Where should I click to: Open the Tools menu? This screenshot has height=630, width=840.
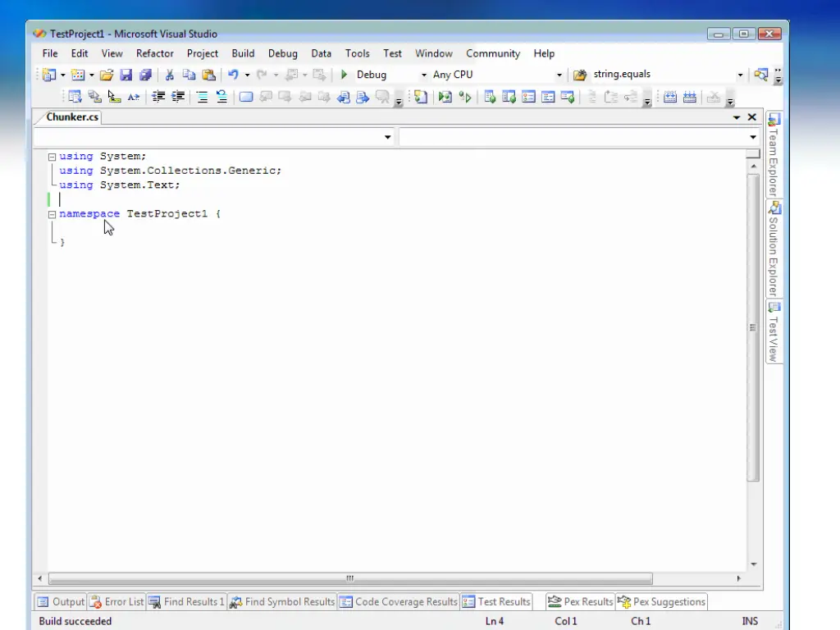[358, 53]
